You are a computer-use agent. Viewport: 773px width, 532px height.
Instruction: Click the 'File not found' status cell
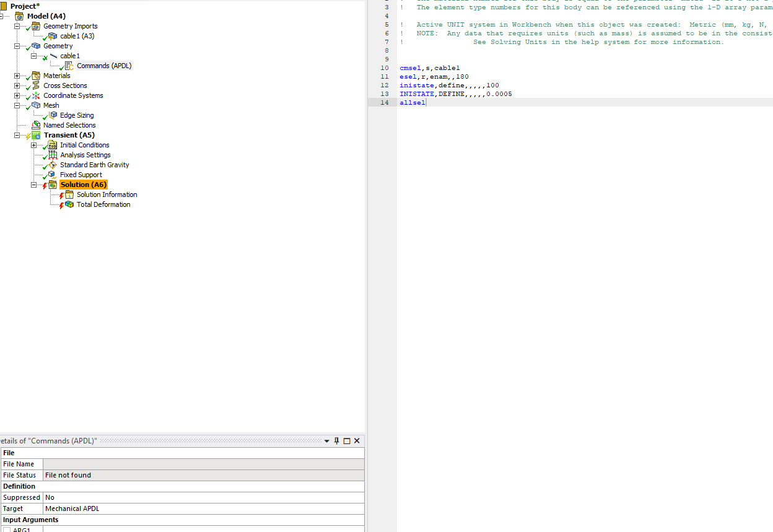pyautogui.click(x=204, y=475)
